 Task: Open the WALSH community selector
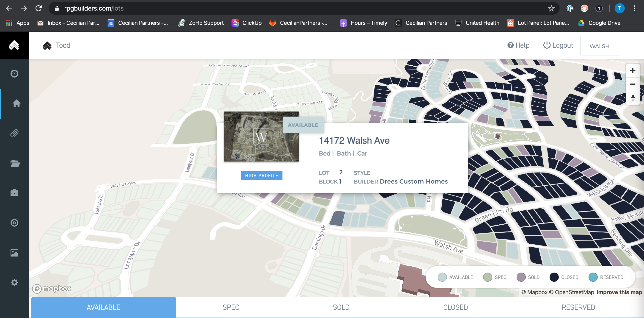tap(599, 46)
